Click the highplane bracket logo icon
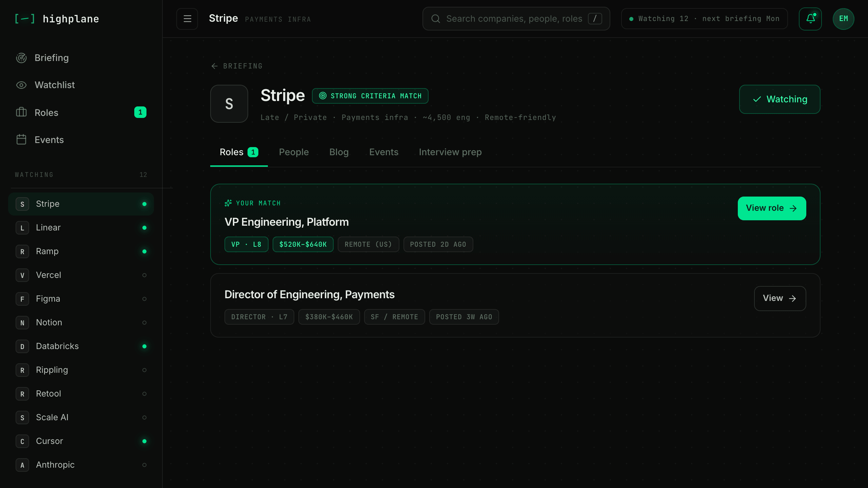Image resolution: width=868 pixels, height=488 pixels. (25, 19)
